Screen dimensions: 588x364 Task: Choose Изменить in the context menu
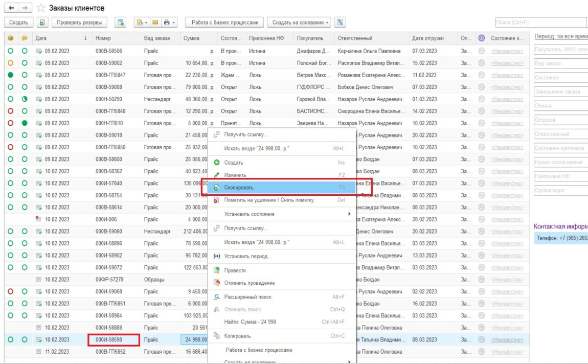(282, 175)
